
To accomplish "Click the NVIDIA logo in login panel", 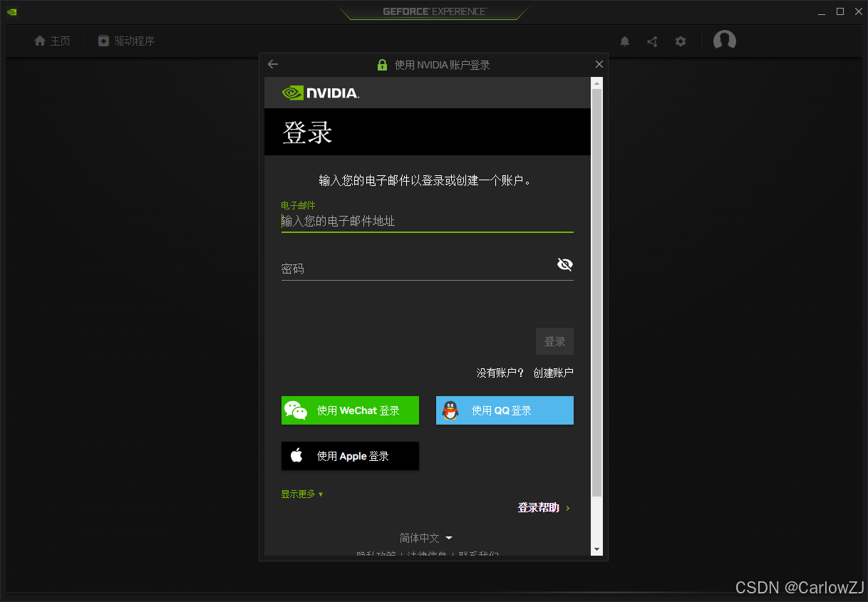I will coord(321,93).
